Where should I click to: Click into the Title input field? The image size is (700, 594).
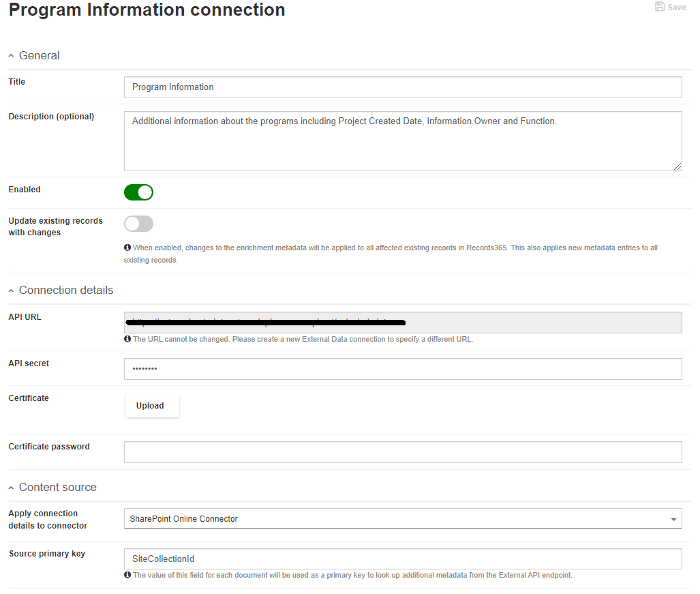[402, 87]
